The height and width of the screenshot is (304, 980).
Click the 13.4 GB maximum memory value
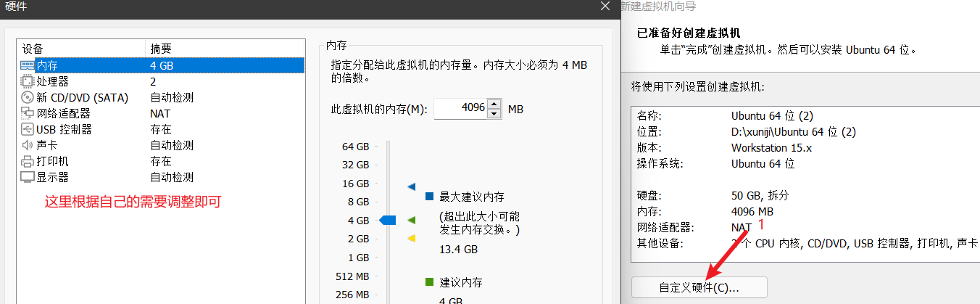459,250
